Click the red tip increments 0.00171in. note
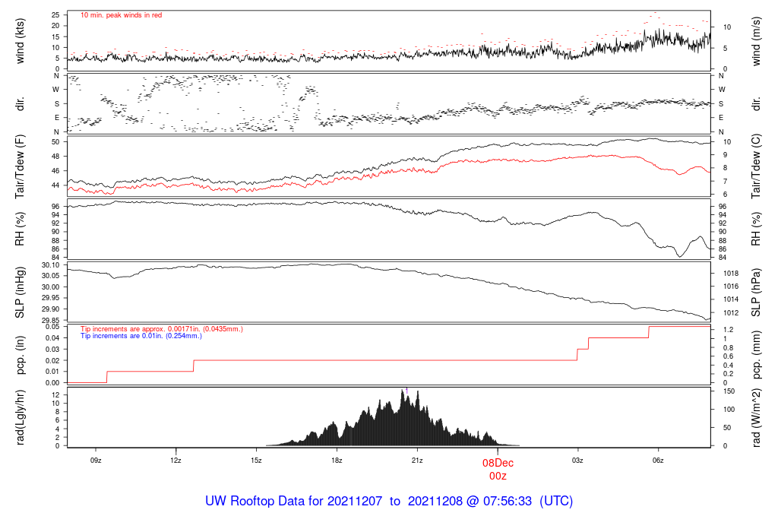This screenshot has height=532, width=778. tap(162, 329)
